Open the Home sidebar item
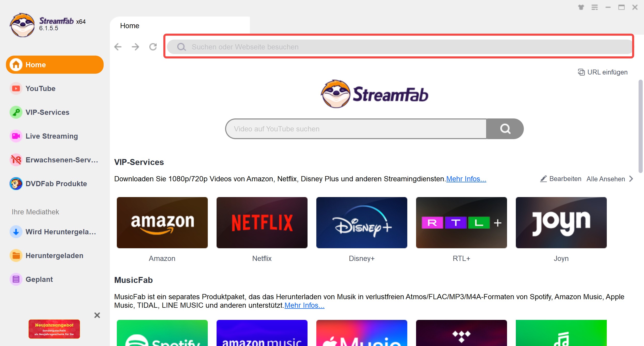 [x=55, y=65]
